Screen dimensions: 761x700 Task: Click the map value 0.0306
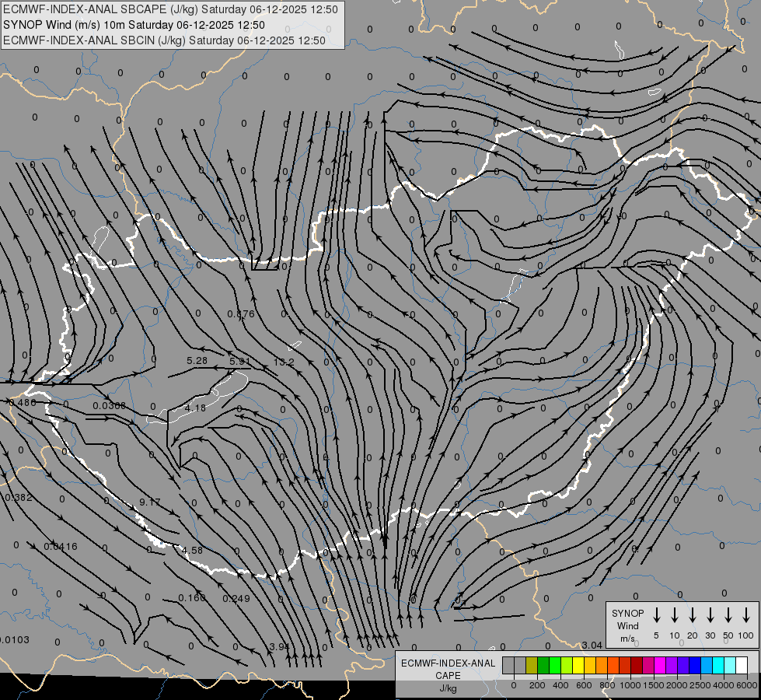click(109, 406)
